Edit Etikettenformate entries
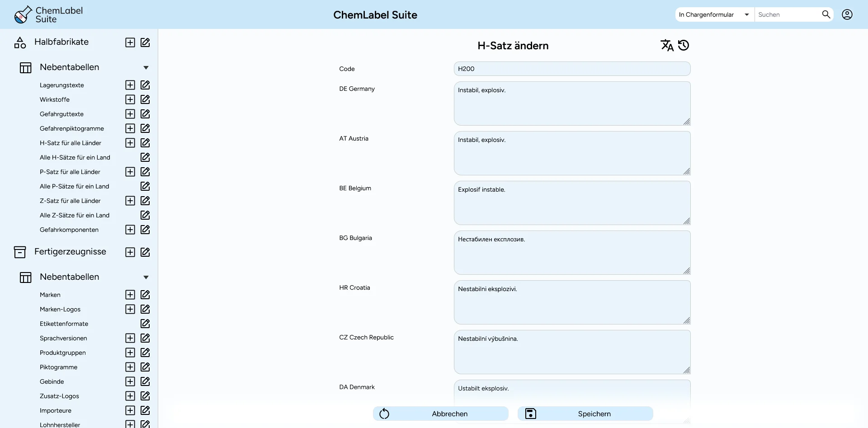This screenshot has width=868, height=428. click(145, 324)
